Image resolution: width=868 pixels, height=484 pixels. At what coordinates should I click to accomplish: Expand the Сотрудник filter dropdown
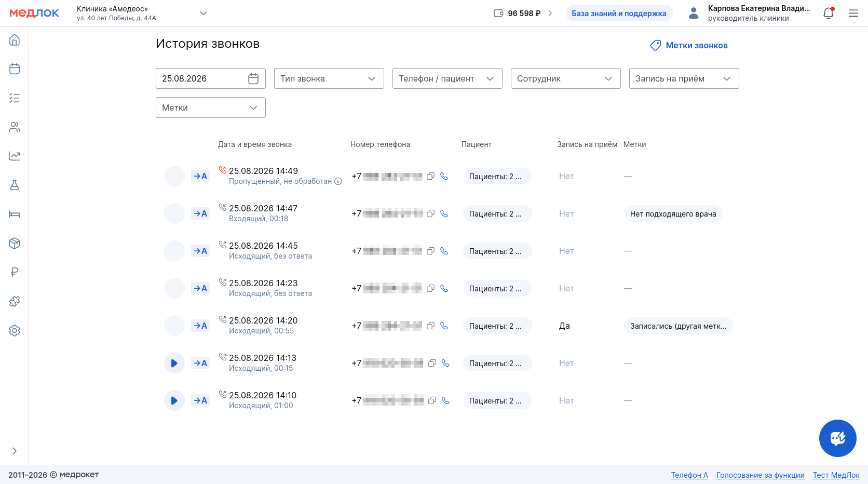pos(566,78)
